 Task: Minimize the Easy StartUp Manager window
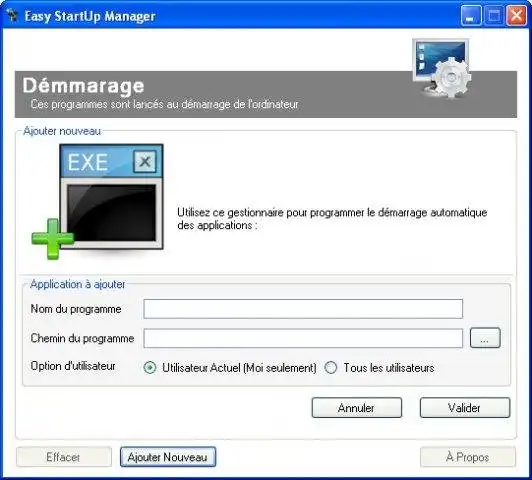click(471, 16)
